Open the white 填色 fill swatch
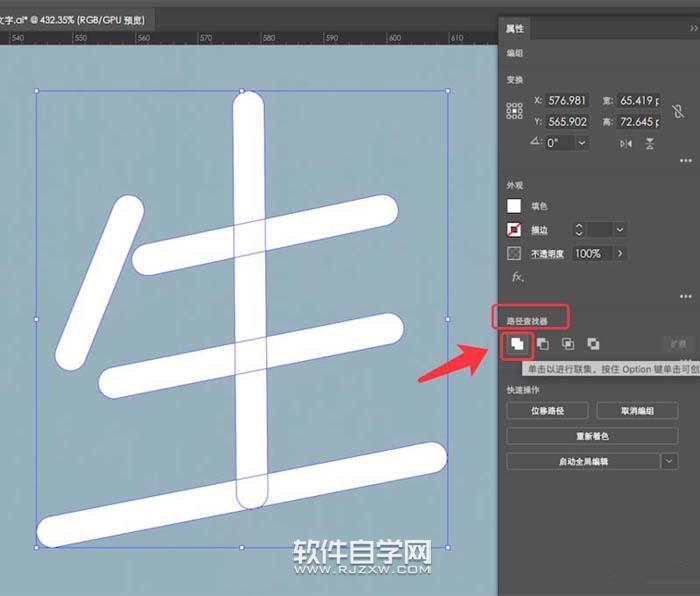Screen dimensions: 700x596 click(x=514, y=206)
